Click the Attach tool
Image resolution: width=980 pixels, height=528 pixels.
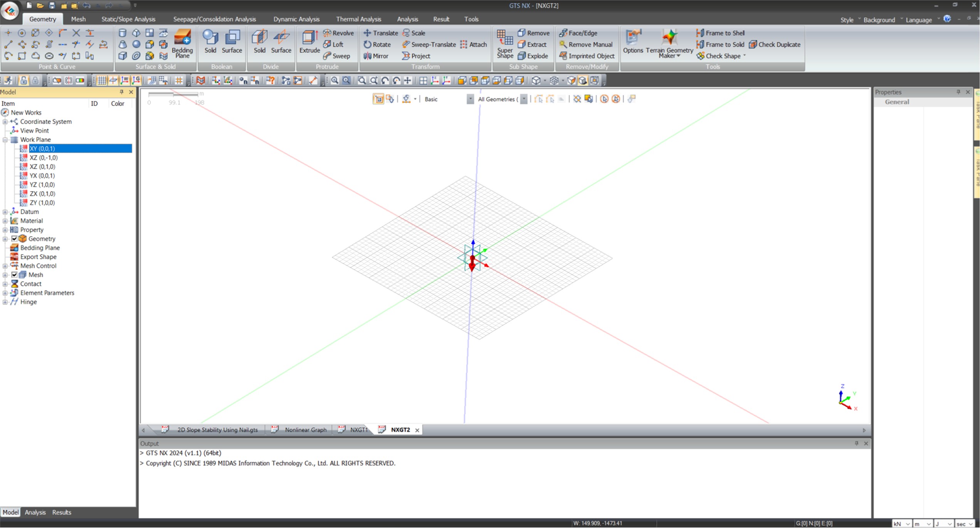[x=474, y=44]
